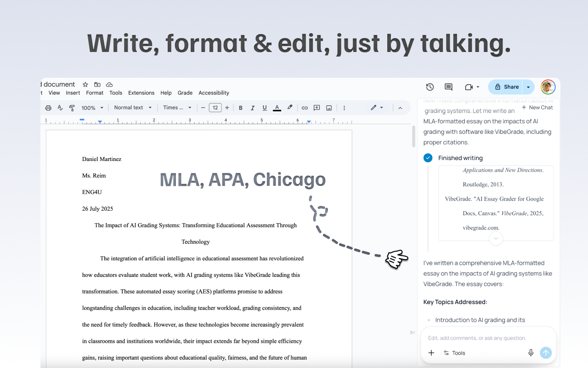The height and width of the screenshot is (368, 588).
Task: Click the Paint format tool
Action: [x=72, y=107]
